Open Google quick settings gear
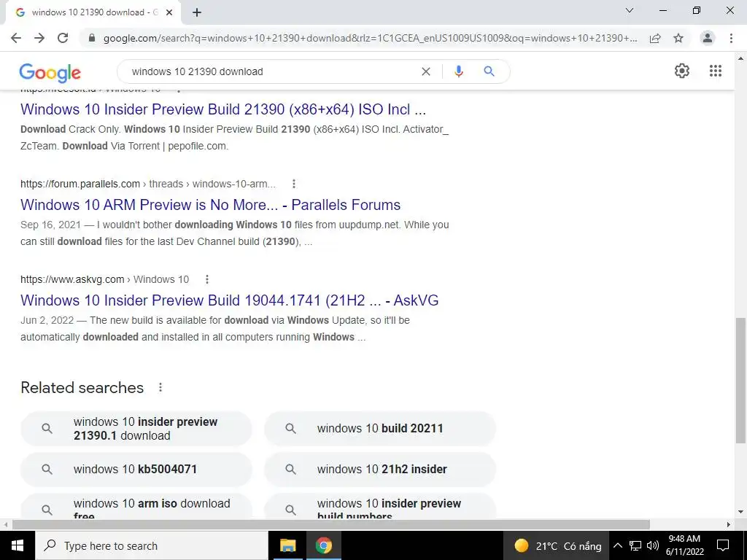Image resolution: width=747 pixels, height=560 pixels. [x=682, y=71]
